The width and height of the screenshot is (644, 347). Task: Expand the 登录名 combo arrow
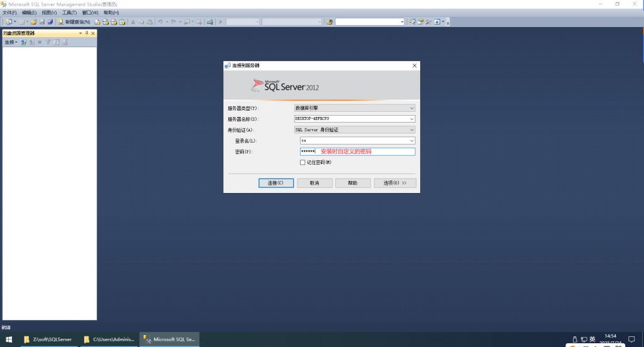411,140
